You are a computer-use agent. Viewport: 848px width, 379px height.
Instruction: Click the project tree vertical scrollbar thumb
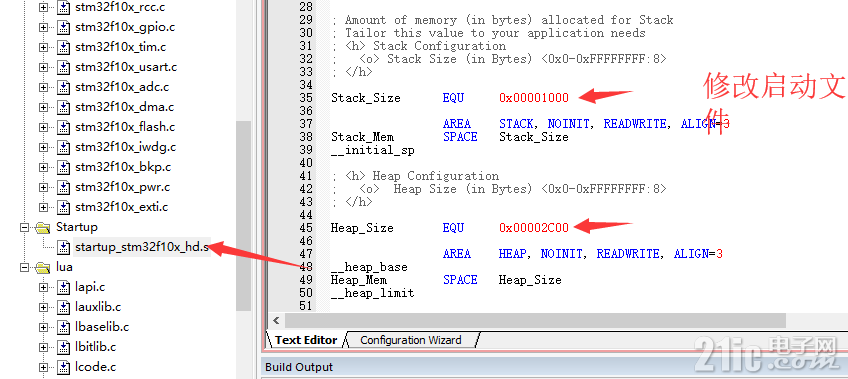point(243,216)
